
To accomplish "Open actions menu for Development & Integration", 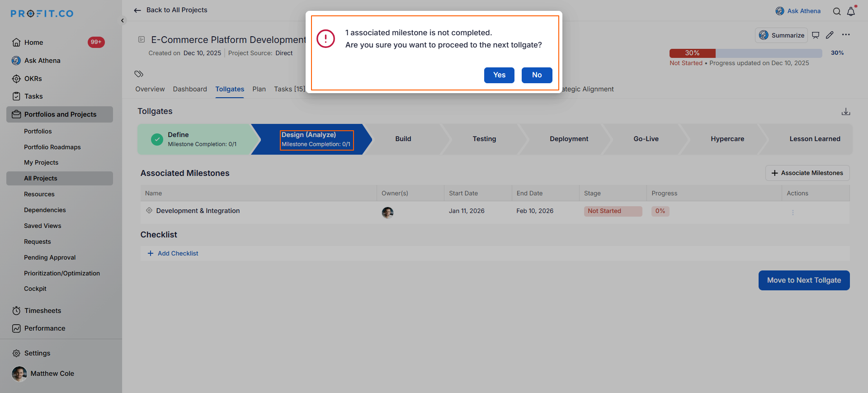I will coord(793,213).
